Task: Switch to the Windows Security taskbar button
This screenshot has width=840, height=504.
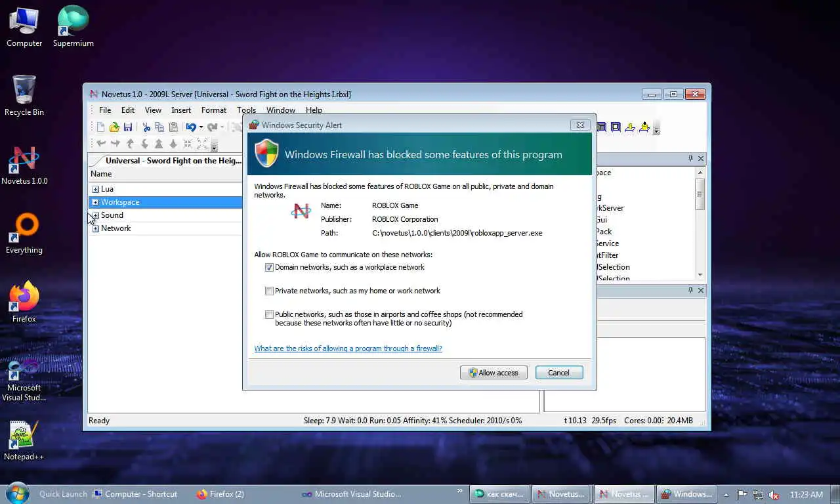Action: point(686,494)
